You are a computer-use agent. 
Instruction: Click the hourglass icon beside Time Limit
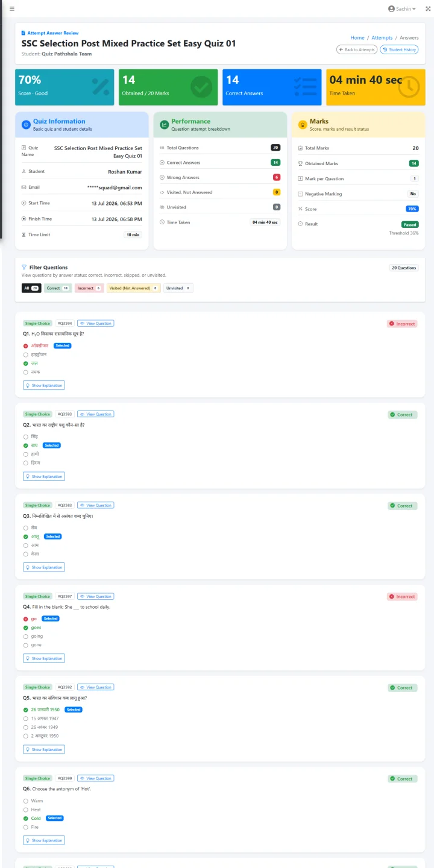coord(24,234)
